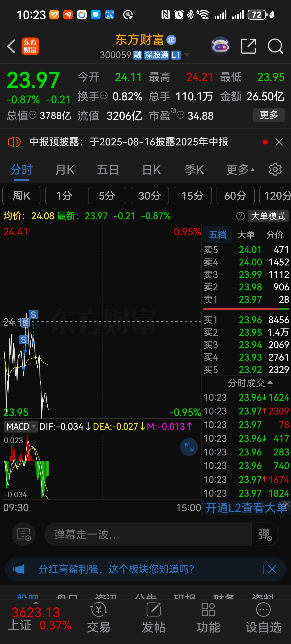Dismiss the 分红高盈利强 banner

pos(272,569)
